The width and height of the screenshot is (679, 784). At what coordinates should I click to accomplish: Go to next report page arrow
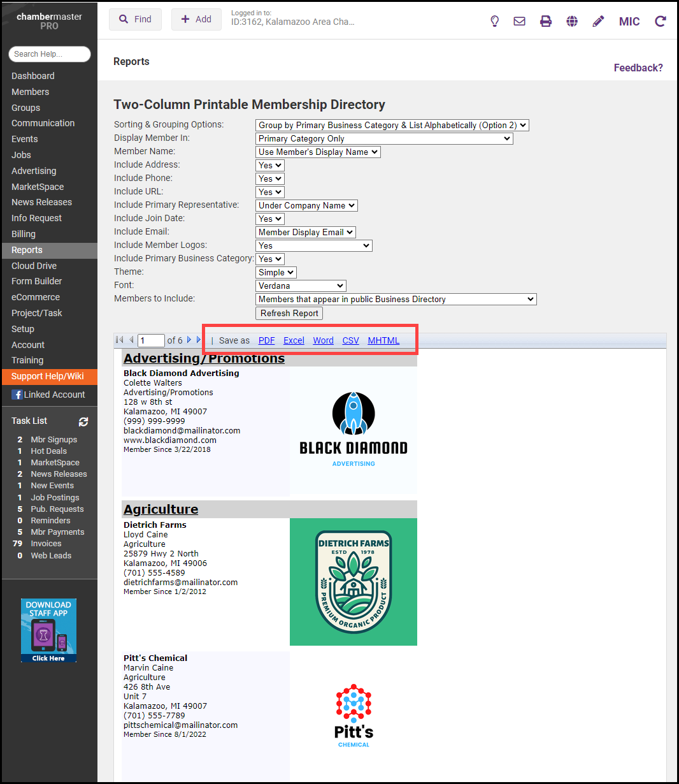(189, 340)
